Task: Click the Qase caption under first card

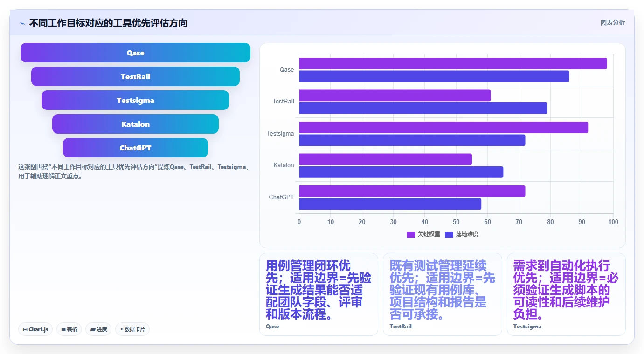Action: pos(272,327)
